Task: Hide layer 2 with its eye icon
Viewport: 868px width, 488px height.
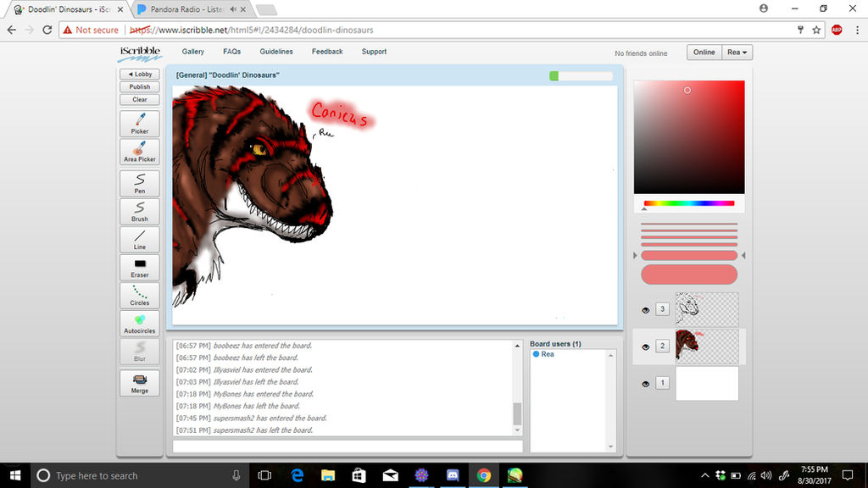Action: click(645, 347)
